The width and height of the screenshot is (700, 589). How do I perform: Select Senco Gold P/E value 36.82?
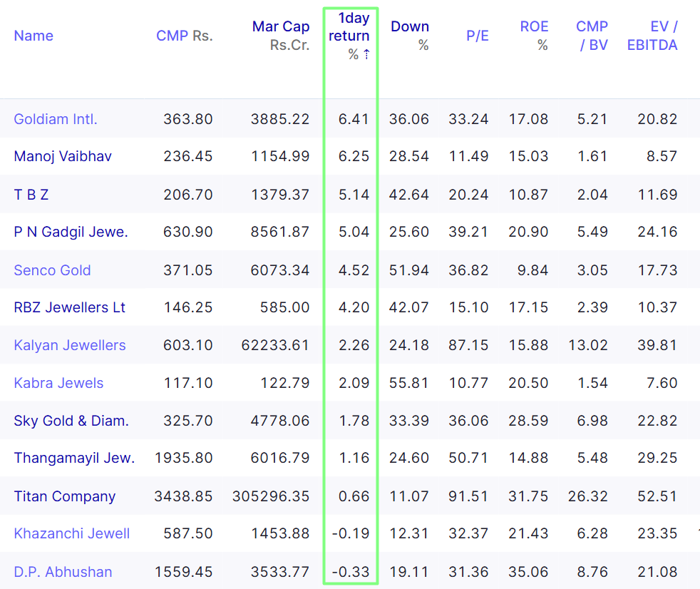pos(469,270)
